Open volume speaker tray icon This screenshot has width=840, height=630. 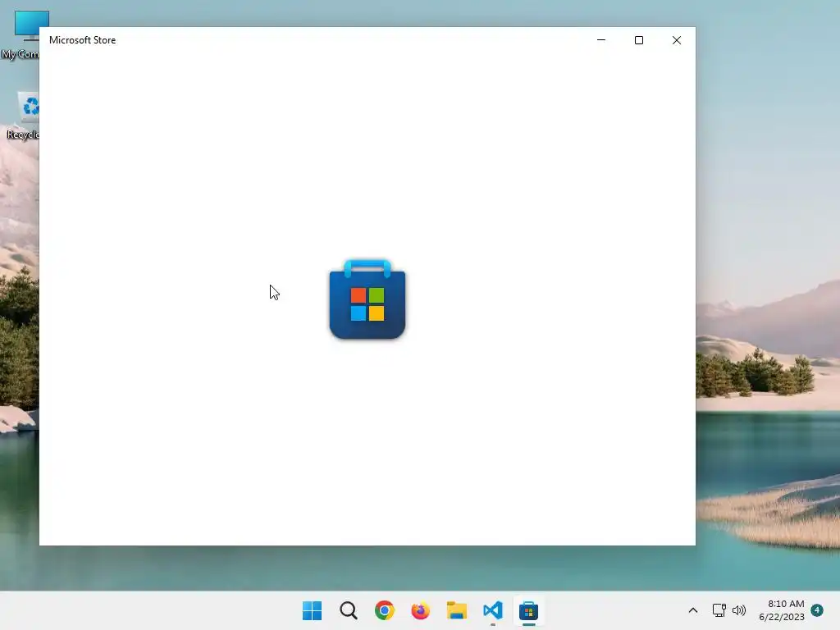click(739, 610)
